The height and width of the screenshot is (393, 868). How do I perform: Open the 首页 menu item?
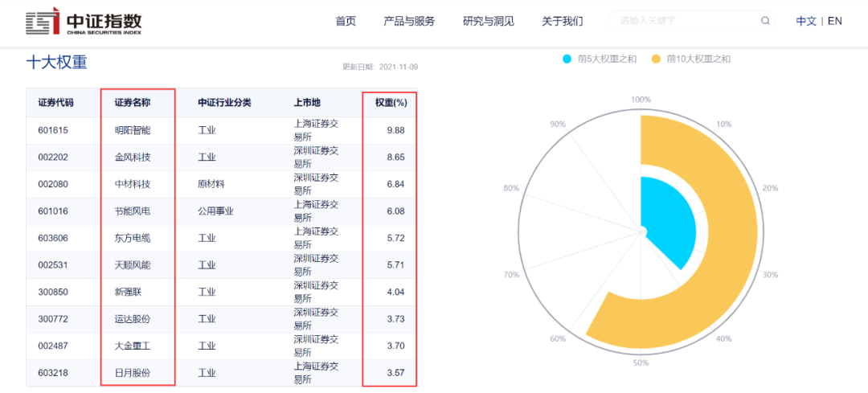346,22
